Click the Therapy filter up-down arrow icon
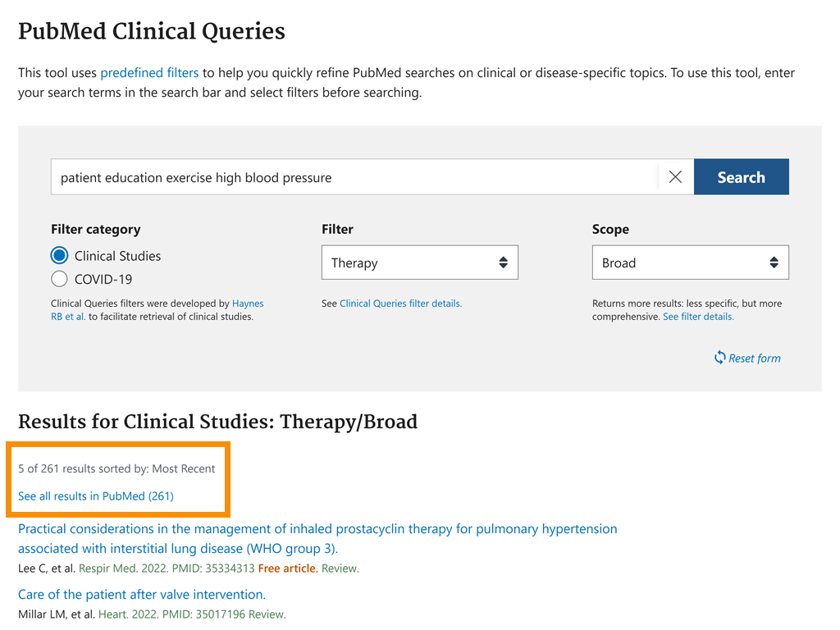This screenshot has width=840, height=630. (x=503, y=262)
